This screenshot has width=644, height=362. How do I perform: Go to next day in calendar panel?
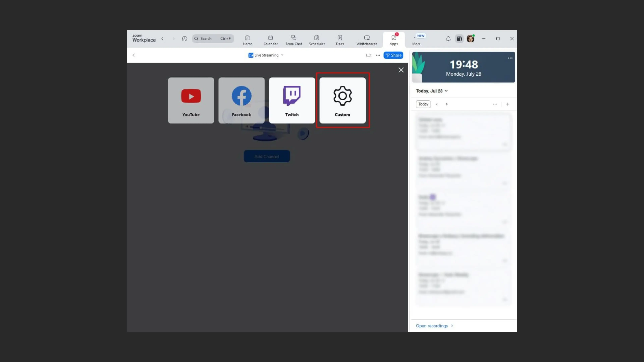pyautogui.click(x=446, y=104)
